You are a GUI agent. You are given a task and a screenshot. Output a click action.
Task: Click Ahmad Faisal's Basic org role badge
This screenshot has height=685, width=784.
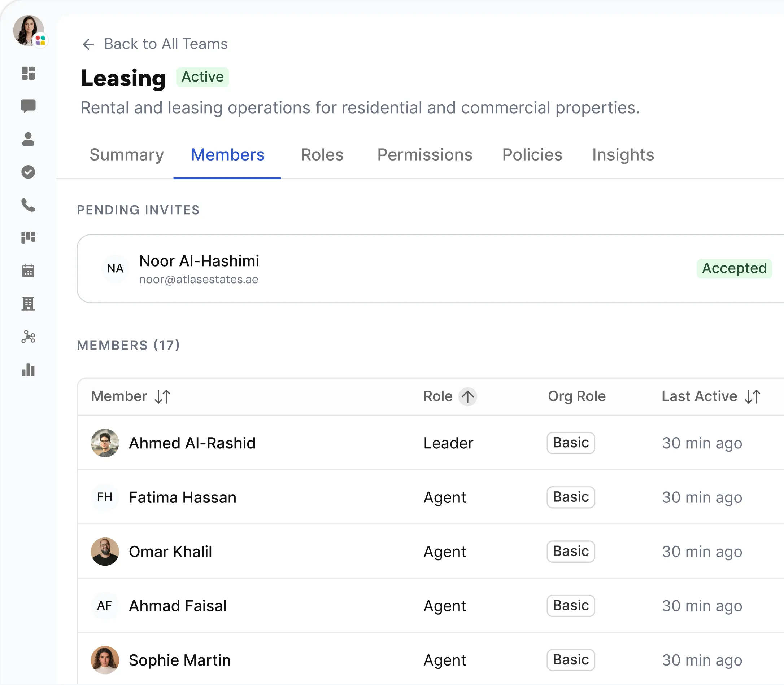click(x=571, y=606)
